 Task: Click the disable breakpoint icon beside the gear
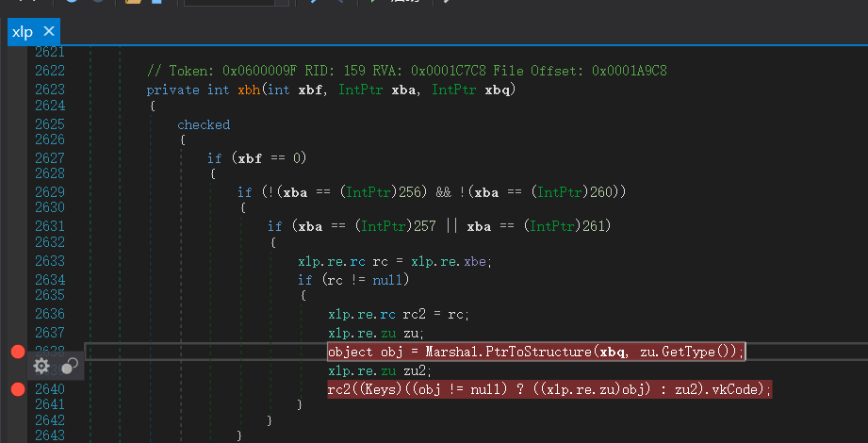pyautogui.click(x=70, y=366)
